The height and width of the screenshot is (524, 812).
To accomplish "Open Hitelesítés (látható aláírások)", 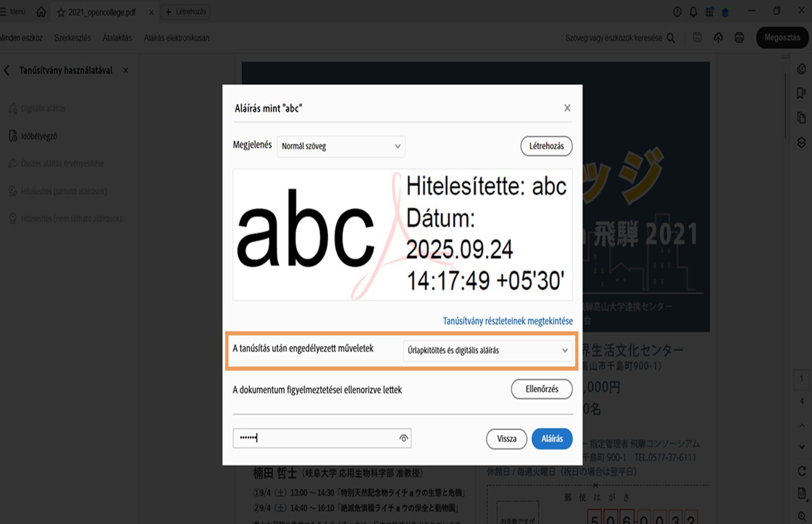I will point(63,191).
